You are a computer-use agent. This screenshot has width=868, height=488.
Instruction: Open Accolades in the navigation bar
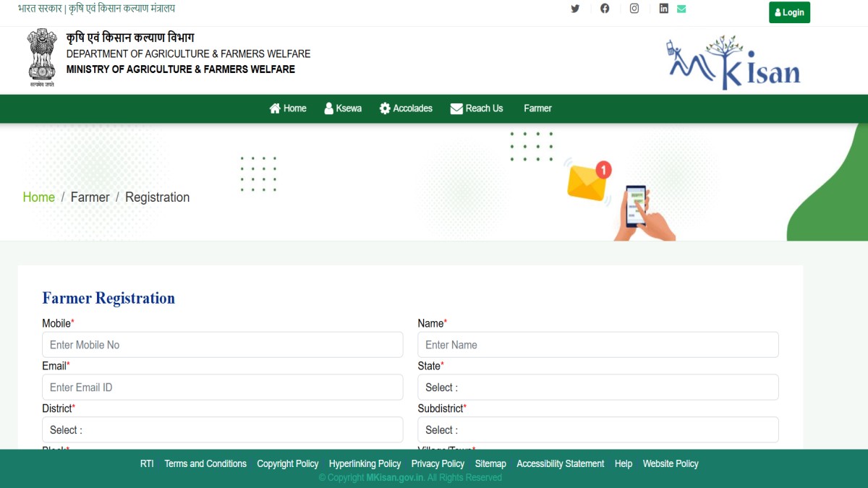click(406, 108)
